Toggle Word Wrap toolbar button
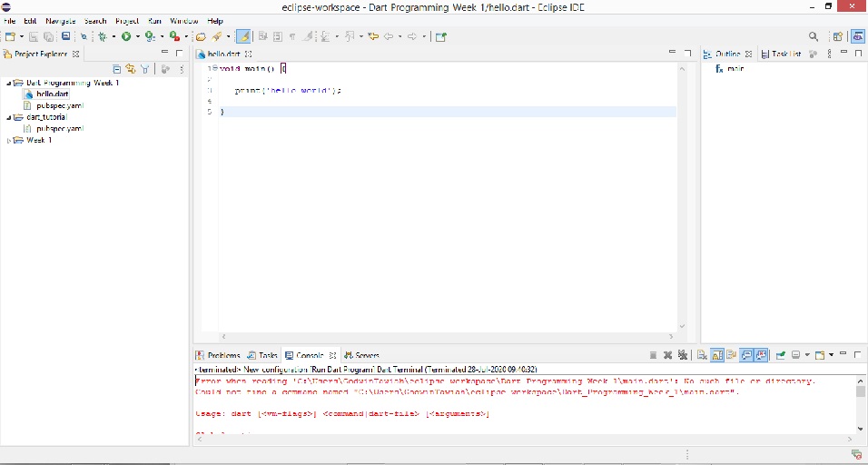Image resolution: width=868 pixels, height=465 pixels. (263, 36)
